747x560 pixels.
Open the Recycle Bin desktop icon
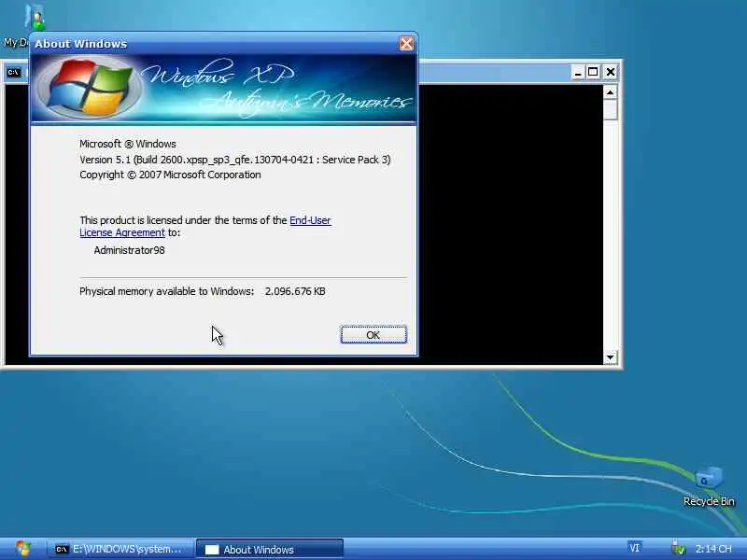(709, 486)
